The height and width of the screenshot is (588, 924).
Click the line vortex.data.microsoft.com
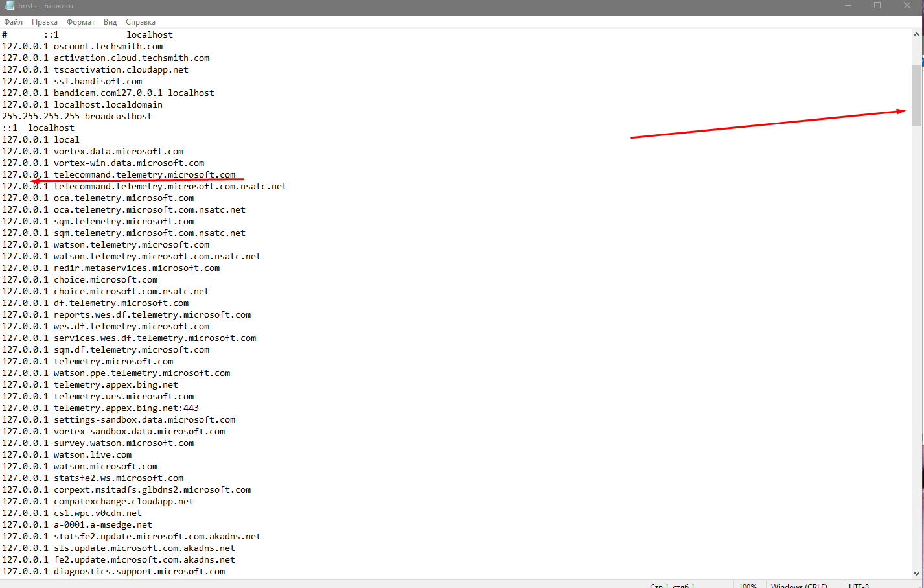[93, 152]
